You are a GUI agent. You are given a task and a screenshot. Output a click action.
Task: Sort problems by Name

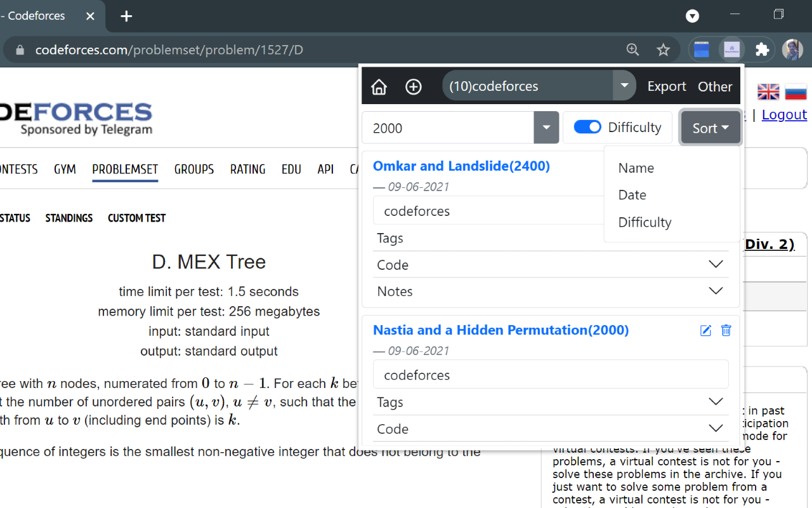pyautogui.click(x=636, y=168)
